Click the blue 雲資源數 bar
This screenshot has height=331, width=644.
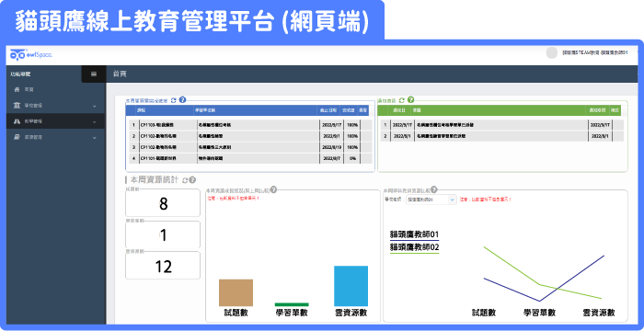pos(351,286)
